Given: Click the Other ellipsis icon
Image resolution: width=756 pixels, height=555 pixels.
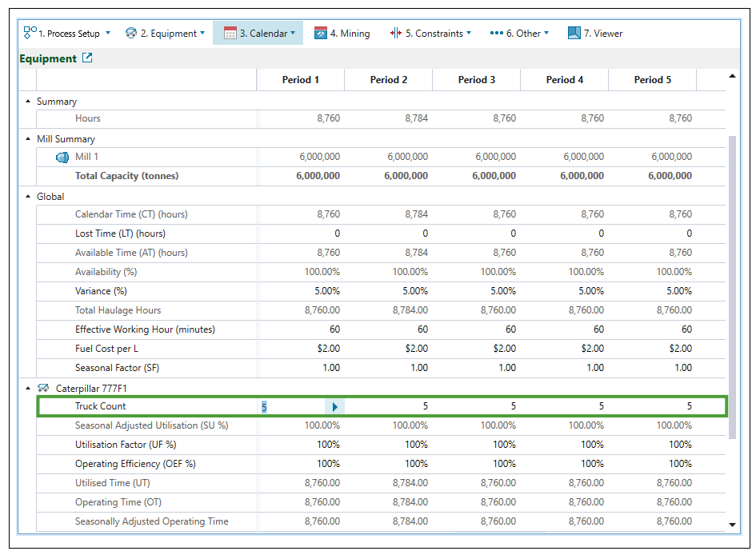Looking at the screenshot, I should [496, 33].
